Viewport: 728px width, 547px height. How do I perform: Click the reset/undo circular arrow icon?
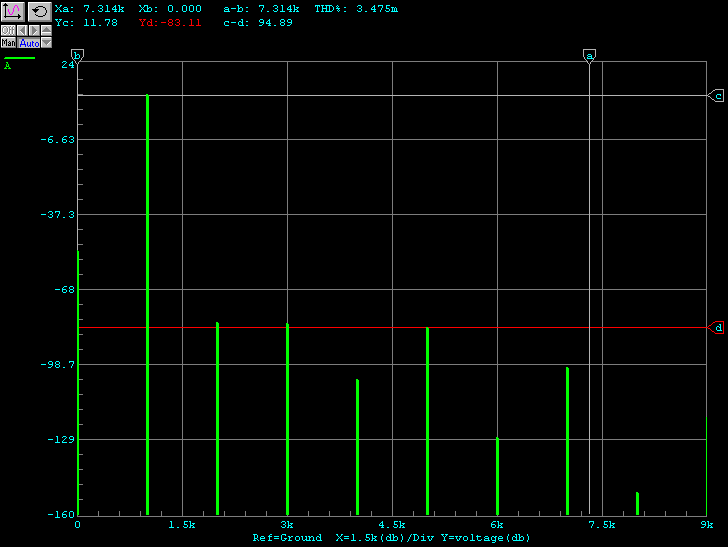click(x=39, y=11)
